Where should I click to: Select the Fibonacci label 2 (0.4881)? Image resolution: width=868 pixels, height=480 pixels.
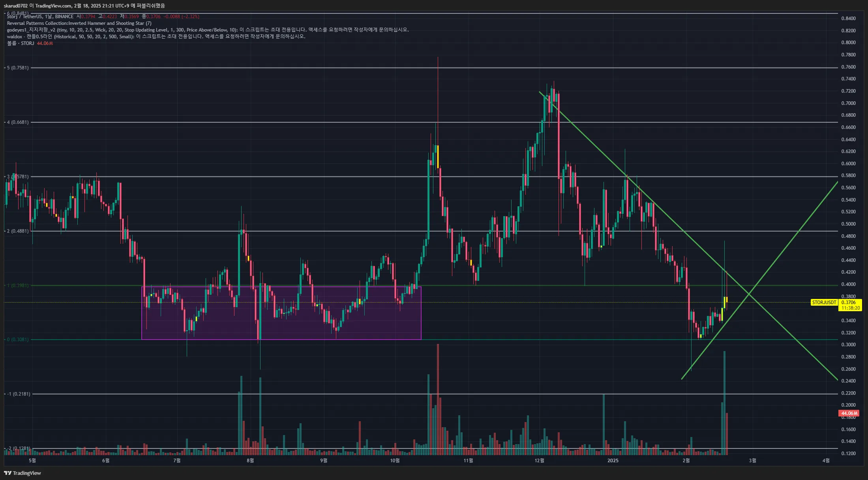point(18,231)
